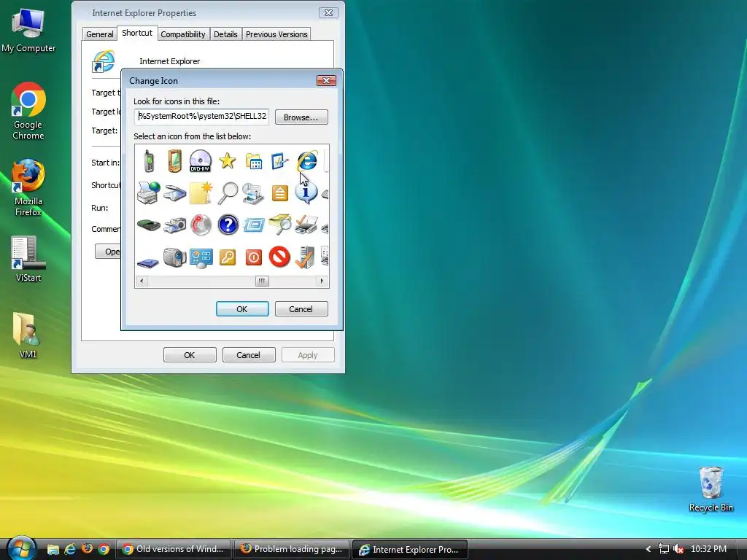Select the server tower with checkmark icon
This screenshot has width=747, height=560.
[x=305, y=257]
